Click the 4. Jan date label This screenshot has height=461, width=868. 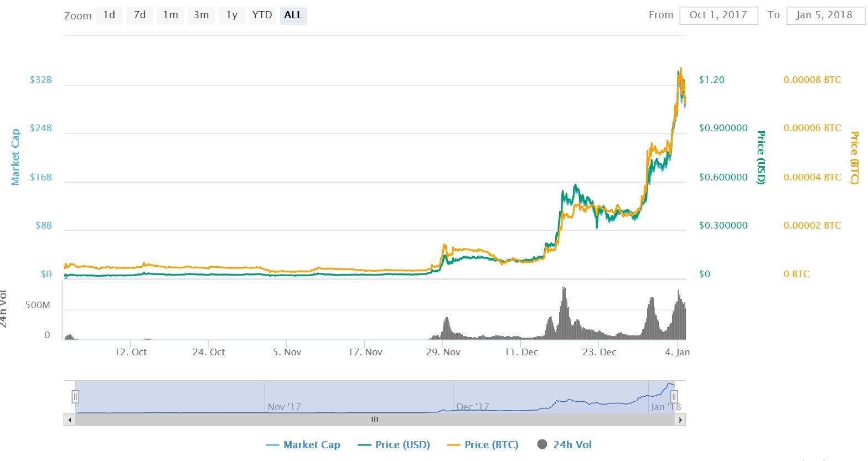click(678, 352)
